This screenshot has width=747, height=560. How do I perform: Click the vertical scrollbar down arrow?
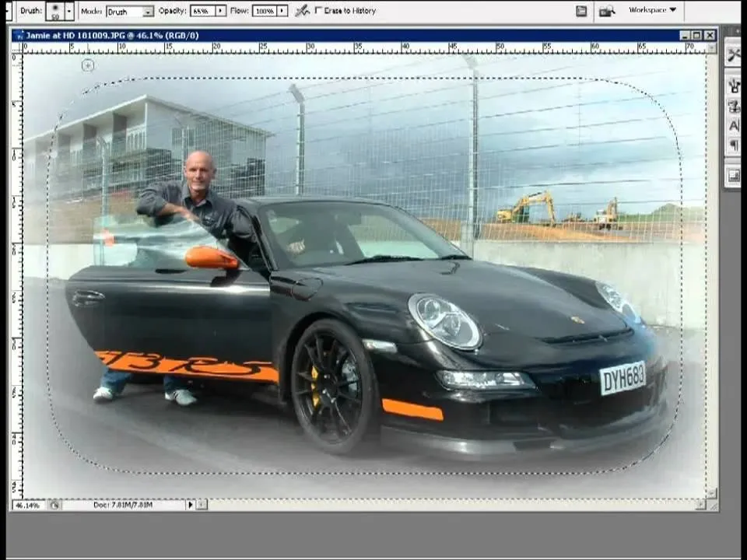[x=712, y=493]
